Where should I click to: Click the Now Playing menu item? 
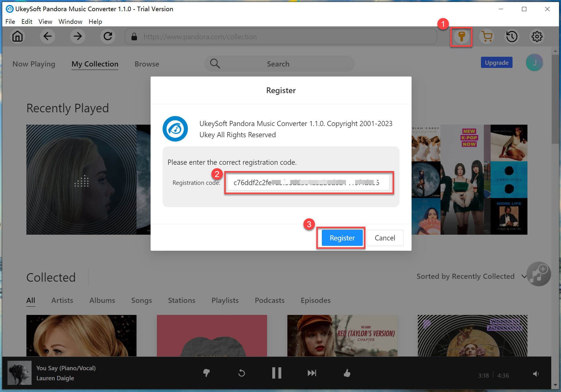[x=34, y=64]
